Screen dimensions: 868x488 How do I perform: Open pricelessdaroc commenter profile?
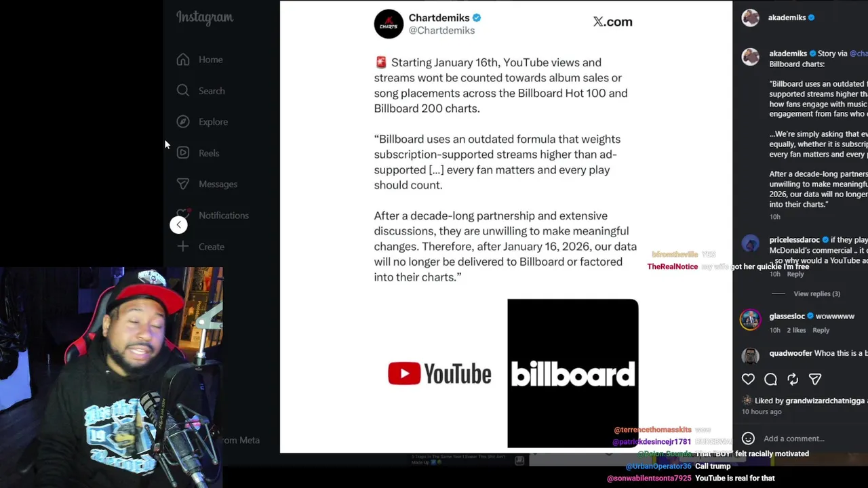(x=794, y=240)
